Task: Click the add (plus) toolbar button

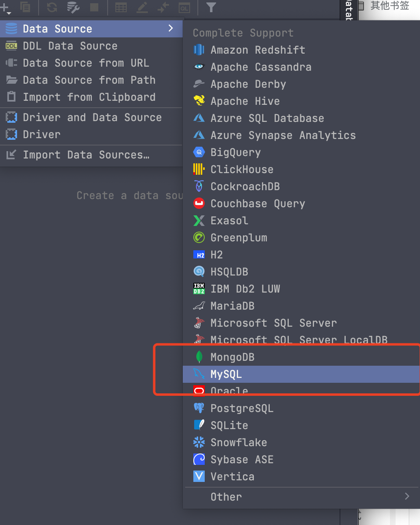Action: [5, 8]
